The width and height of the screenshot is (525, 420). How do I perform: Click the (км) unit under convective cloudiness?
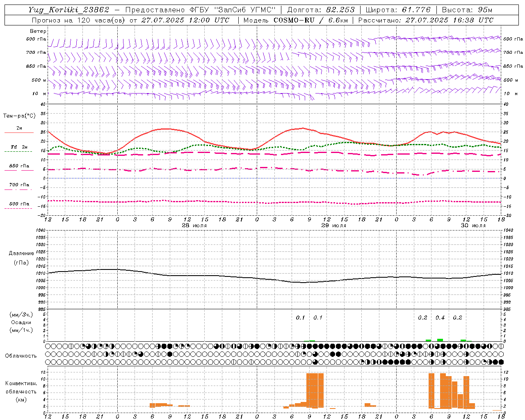21,399
